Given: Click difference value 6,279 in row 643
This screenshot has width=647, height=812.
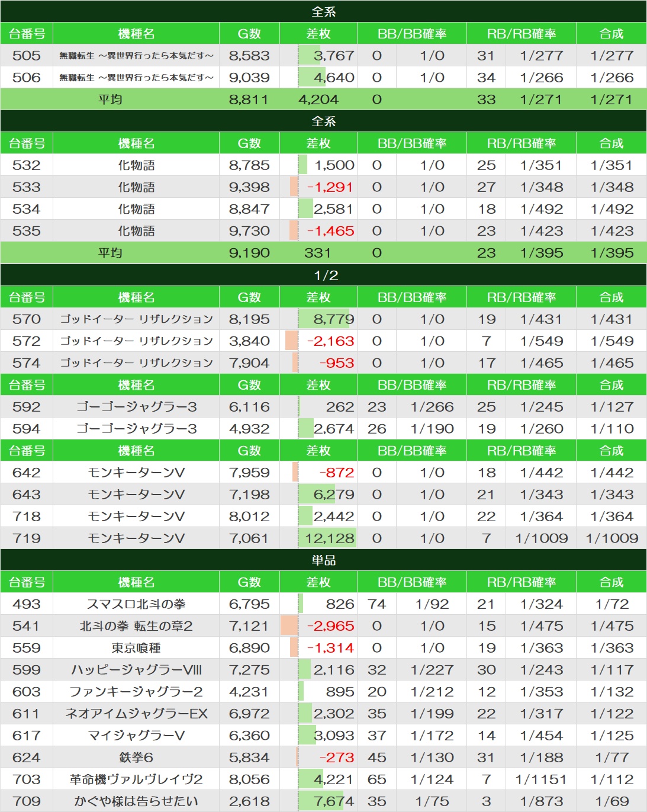Looking at the screenshot, I should coord(334,495).
